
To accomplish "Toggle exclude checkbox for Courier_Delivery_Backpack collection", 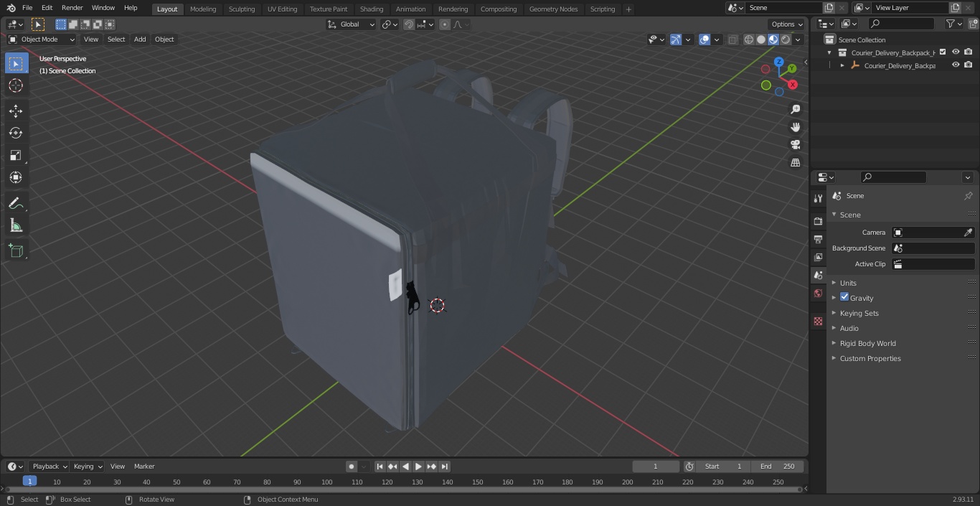I will pos(943,52).
